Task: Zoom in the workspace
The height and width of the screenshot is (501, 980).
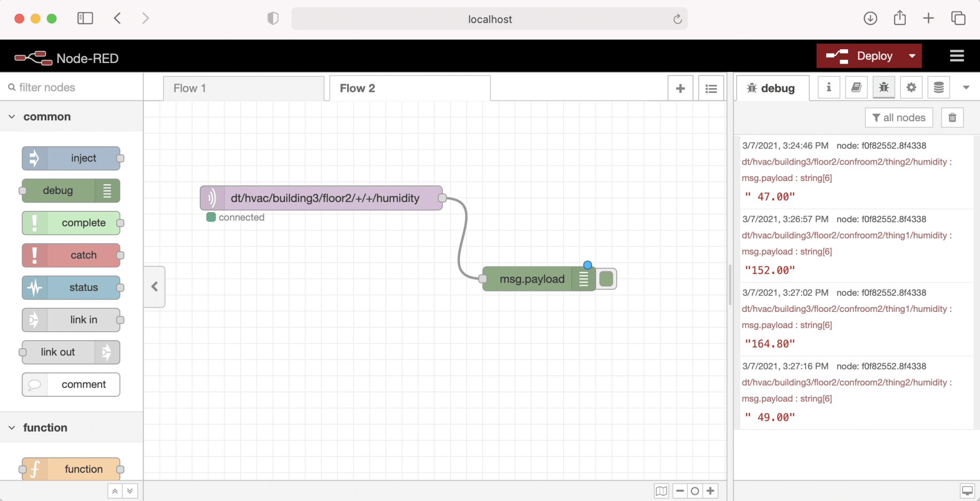Action: (x=710, y=491)
